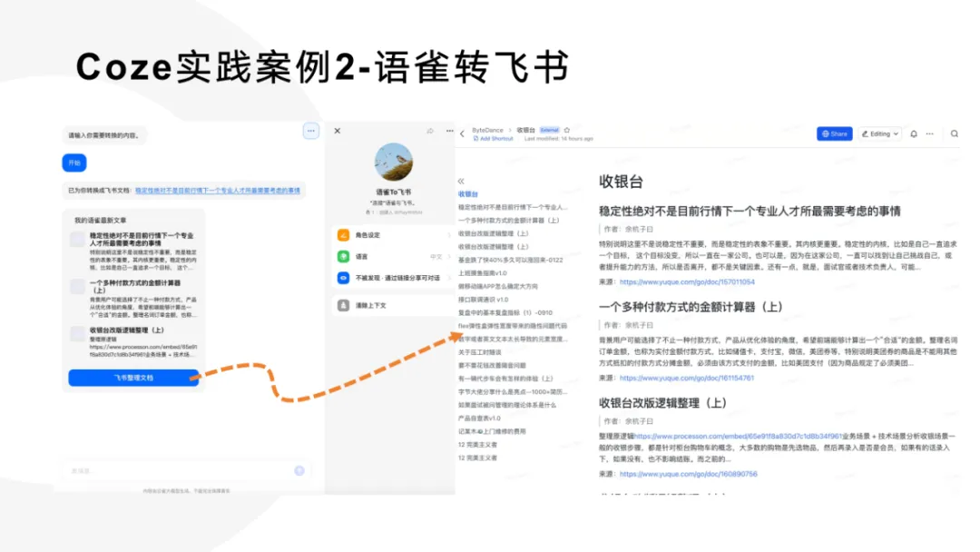Select outline item 复盘中的基本复盘指标
This screenshot has height=552, width=980.
click(505, 312)
